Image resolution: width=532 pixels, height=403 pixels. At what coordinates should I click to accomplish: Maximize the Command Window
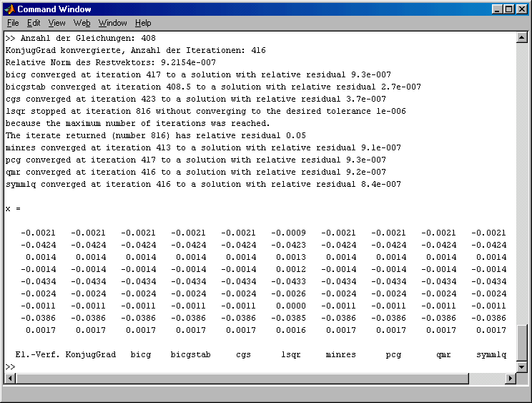[x=509, y=9]
